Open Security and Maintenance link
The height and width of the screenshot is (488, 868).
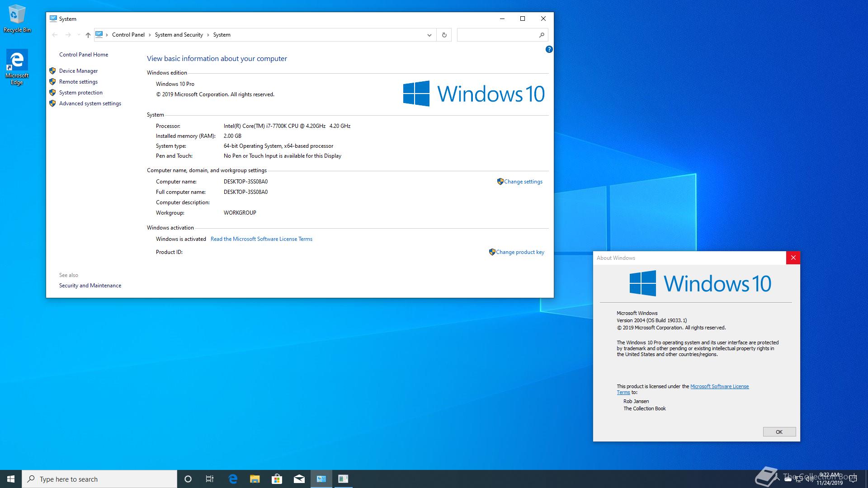click(90, 286)
